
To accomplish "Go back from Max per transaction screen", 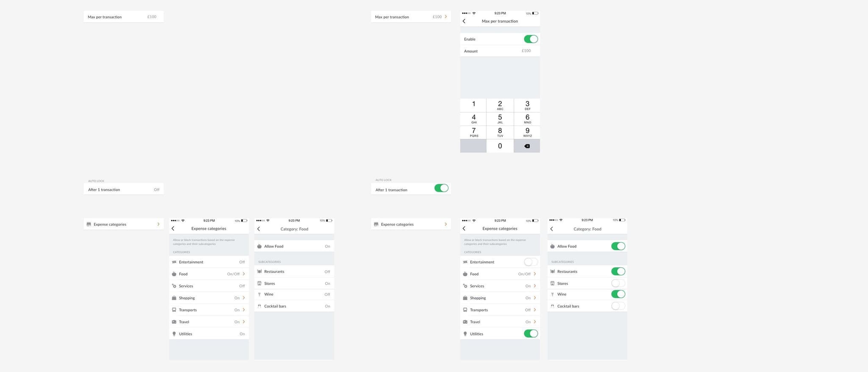I will click(x=464, y=21).
